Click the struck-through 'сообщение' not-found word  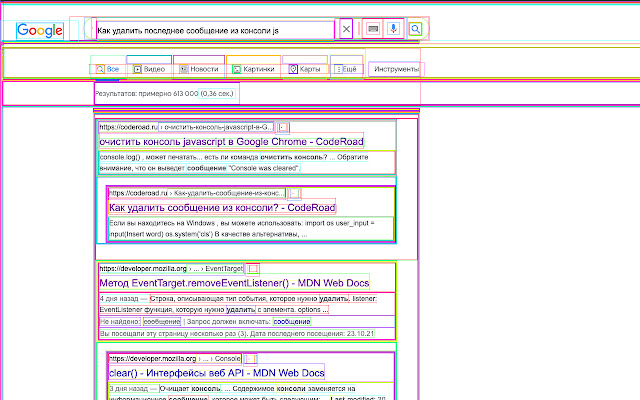162,322
